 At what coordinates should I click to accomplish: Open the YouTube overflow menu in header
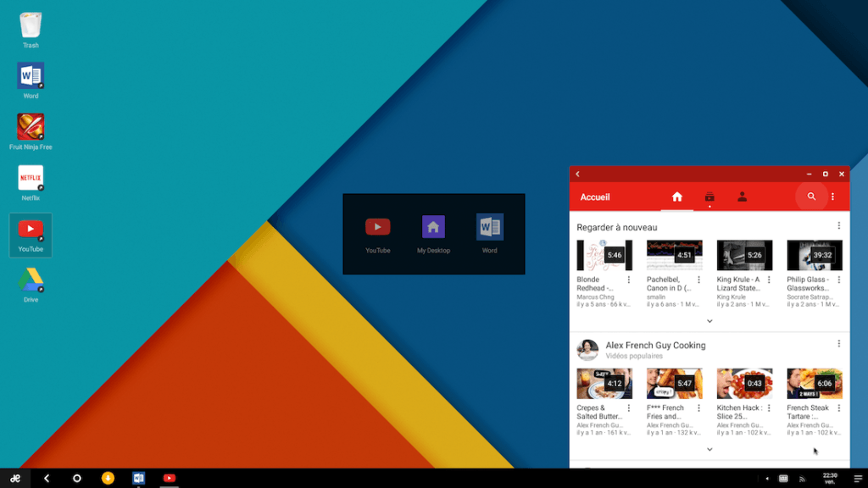pos(832,197)
